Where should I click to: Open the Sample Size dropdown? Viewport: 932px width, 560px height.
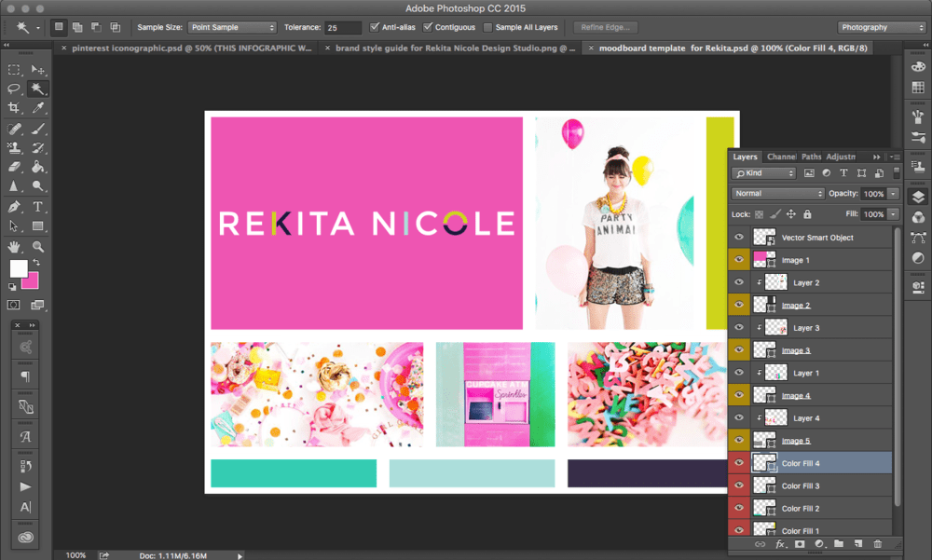coord(232,27)
